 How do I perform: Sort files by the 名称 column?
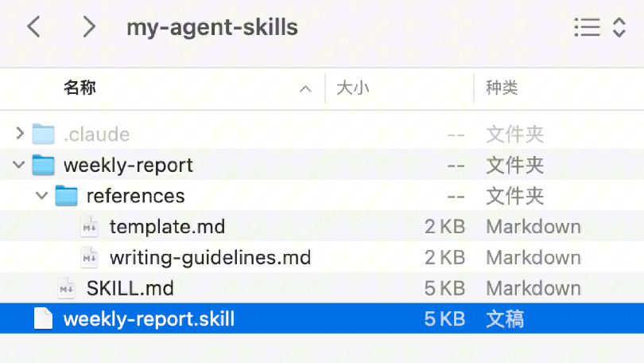pos(80,88)
